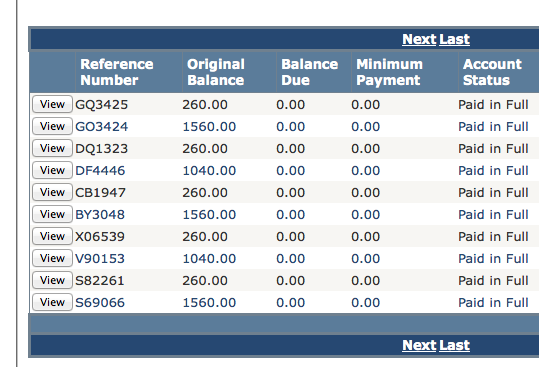Open View for reference V90153
The image size is (539, 367).
tap(52, 258)
